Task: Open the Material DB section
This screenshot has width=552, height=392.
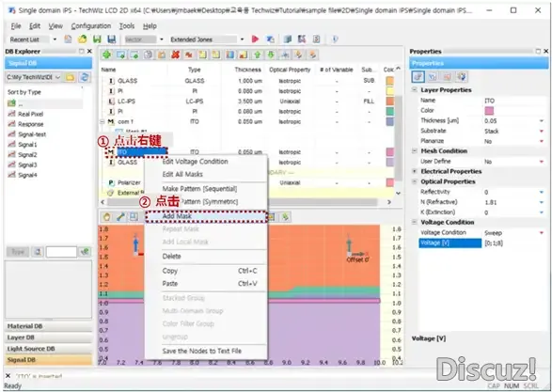Action: point(48,326)
